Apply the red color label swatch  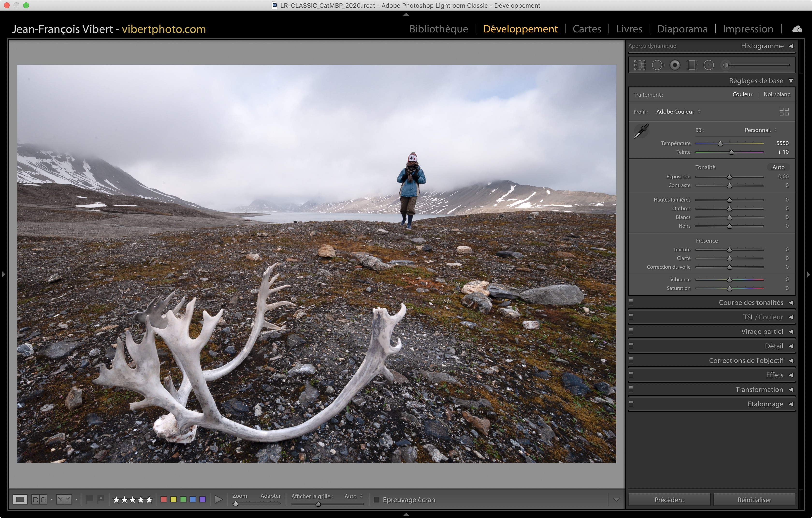pyautogui.click(x=164, y=499)
